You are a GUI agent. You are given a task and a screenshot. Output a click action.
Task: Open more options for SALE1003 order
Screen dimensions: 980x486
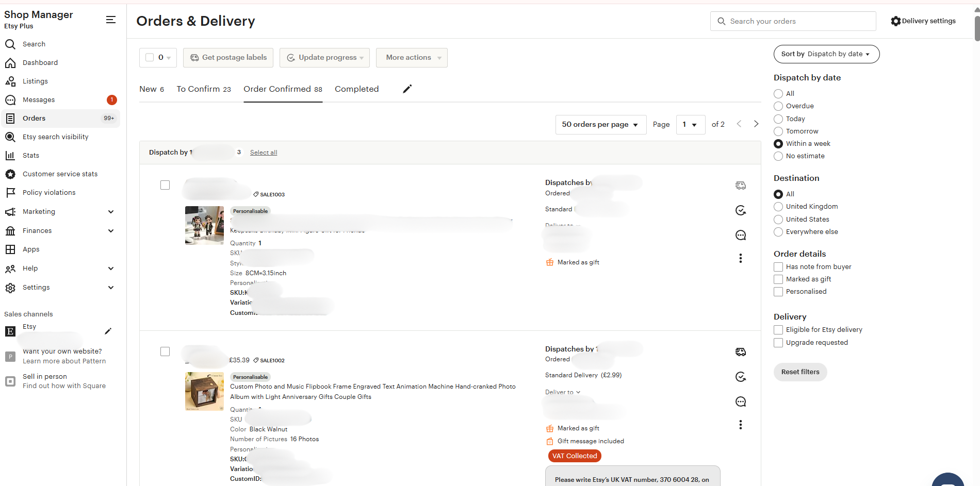[741, 258]
